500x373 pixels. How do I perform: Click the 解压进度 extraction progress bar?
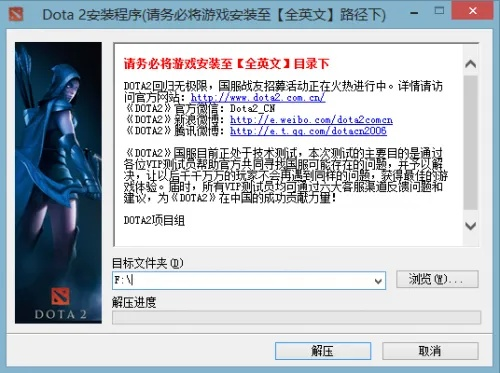pyautogui.click(x=296, y=317)
